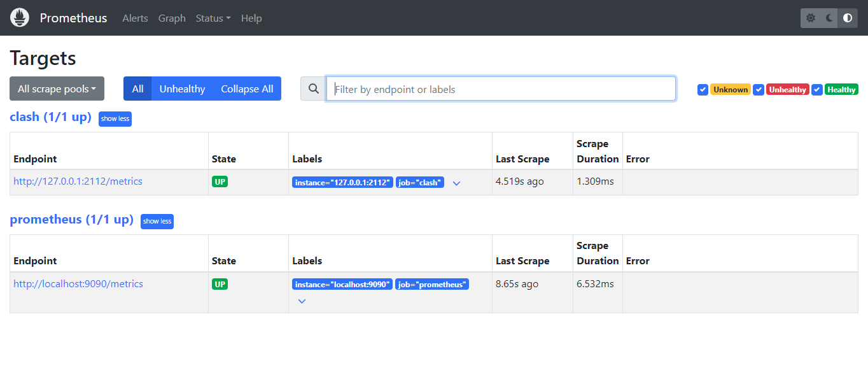868x384 pixels.
Task: Click the Targets page heading
Action: [x=43, y=59]
